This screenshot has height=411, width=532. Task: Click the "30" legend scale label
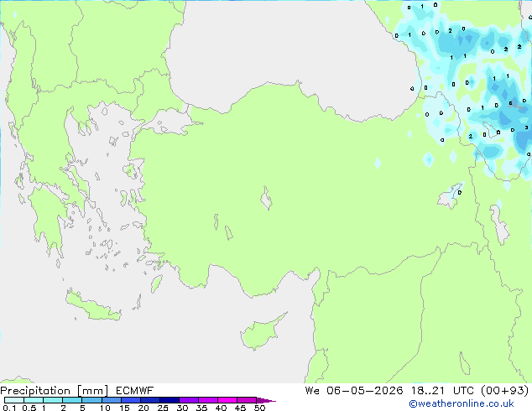point(182,408)
